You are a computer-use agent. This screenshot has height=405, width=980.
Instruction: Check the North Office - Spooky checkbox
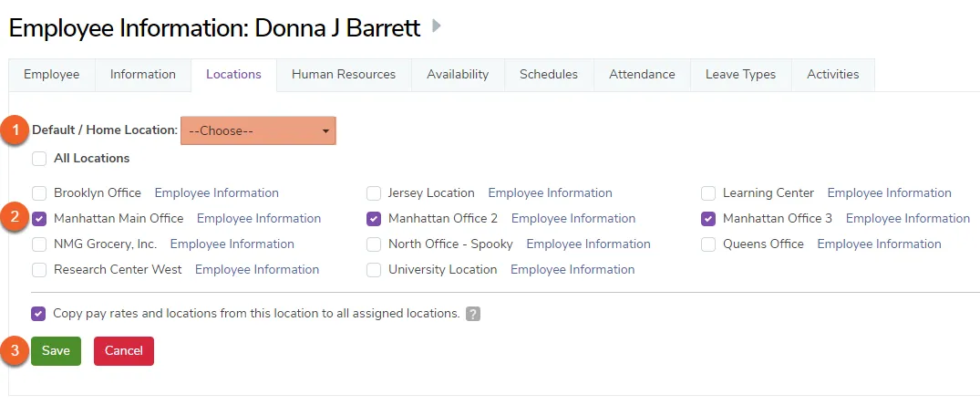(374, 244)
